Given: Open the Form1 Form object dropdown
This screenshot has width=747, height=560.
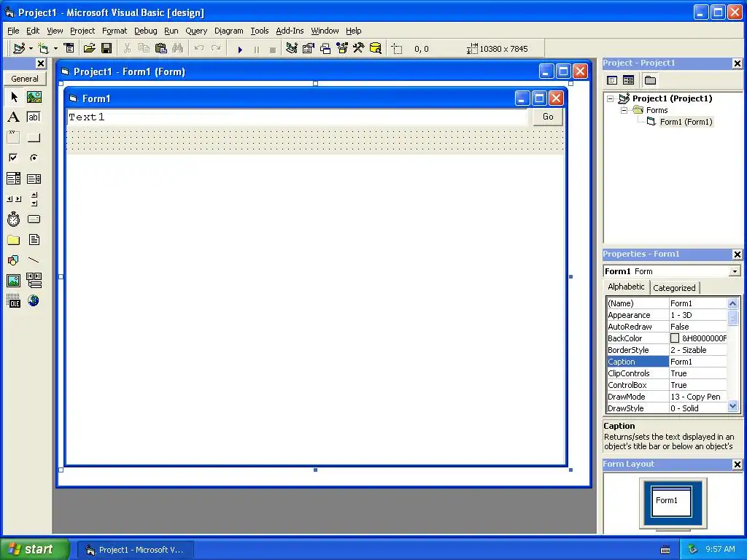Looking at the screenshot, I should pyautogui.click(x=735, y=271).
